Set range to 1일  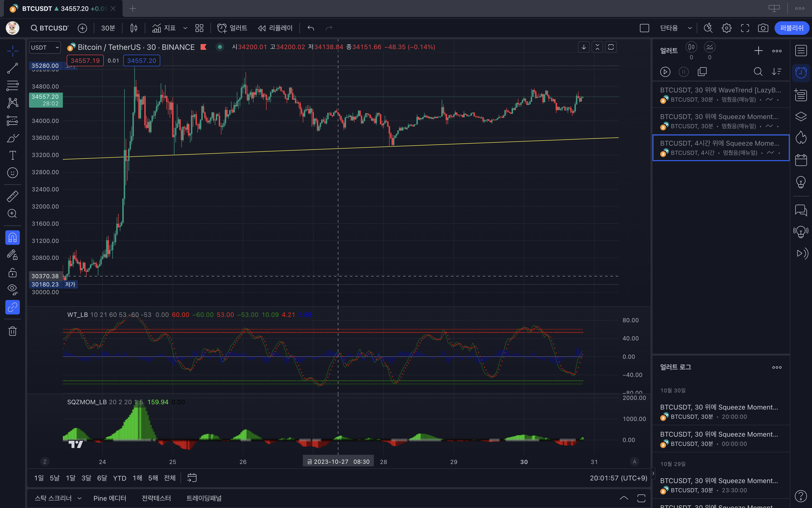(39, 478)
